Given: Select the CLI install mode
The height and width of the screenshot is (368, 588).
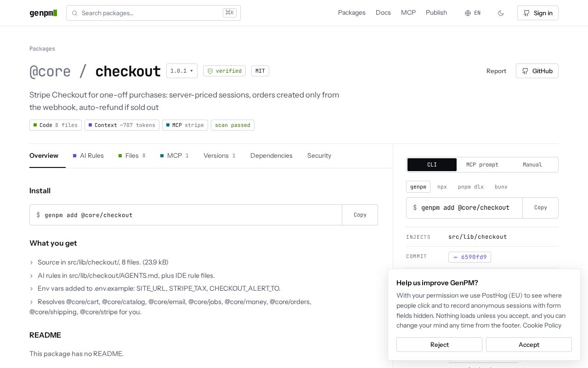Looking at the screenshot, I should click(432, 165).
